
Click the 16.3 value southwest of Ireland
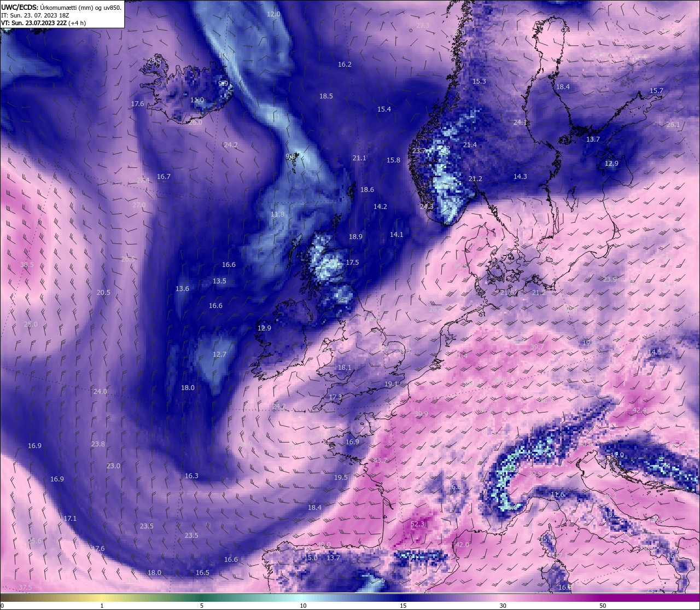tap(191, 475)
